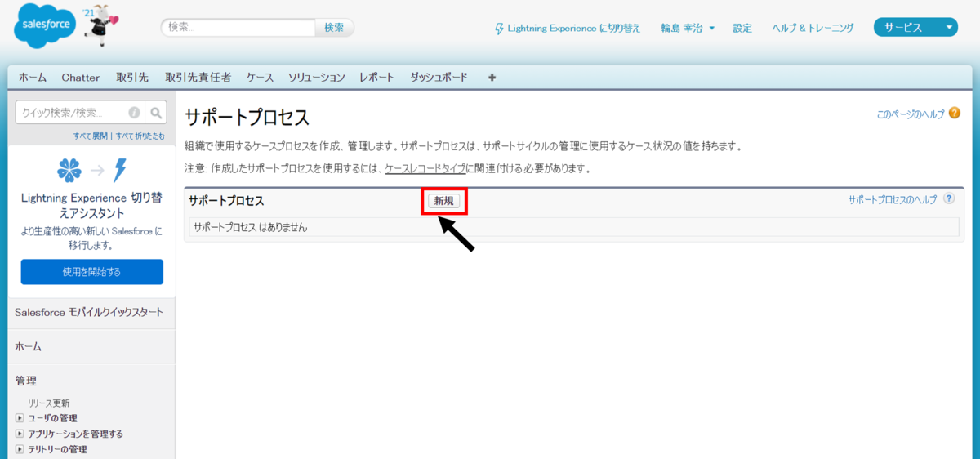Open the Chatter tab

pyautogui.click(x=81, y=78)
